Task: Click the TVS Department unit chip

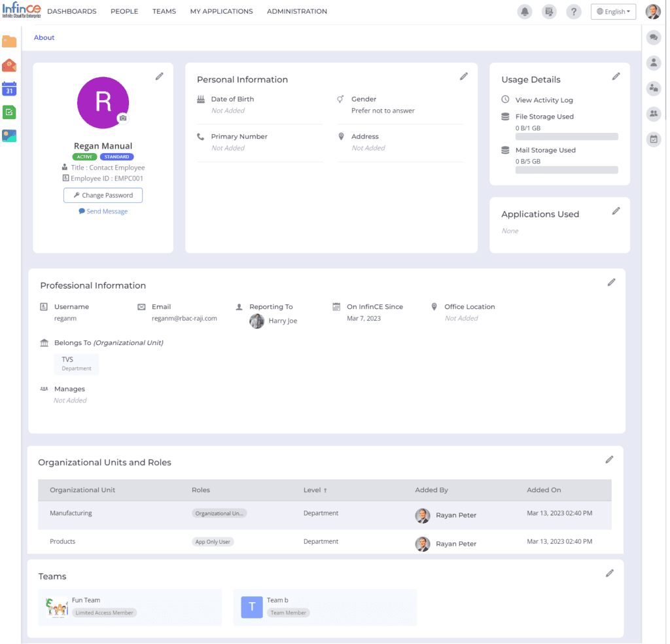Action: tap(77, 364)
